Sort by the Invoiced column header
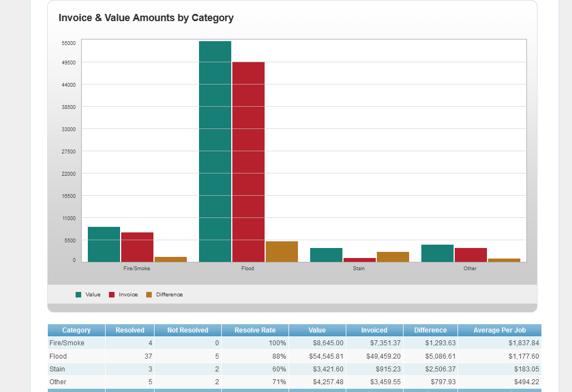The image size is (572, 392). [374, 330]
